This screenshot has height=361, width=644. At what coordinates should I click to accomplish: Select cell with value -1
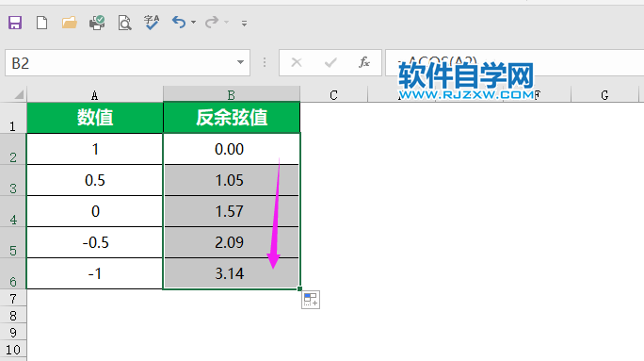(x=95, y=274)
